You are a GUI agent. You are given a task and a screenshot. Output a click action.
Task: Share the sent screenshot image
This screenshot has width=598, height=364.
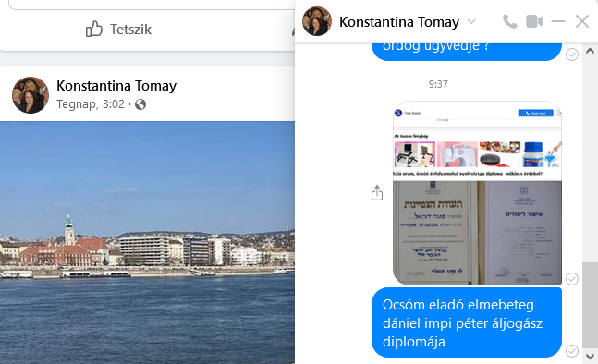click(377, 192)
